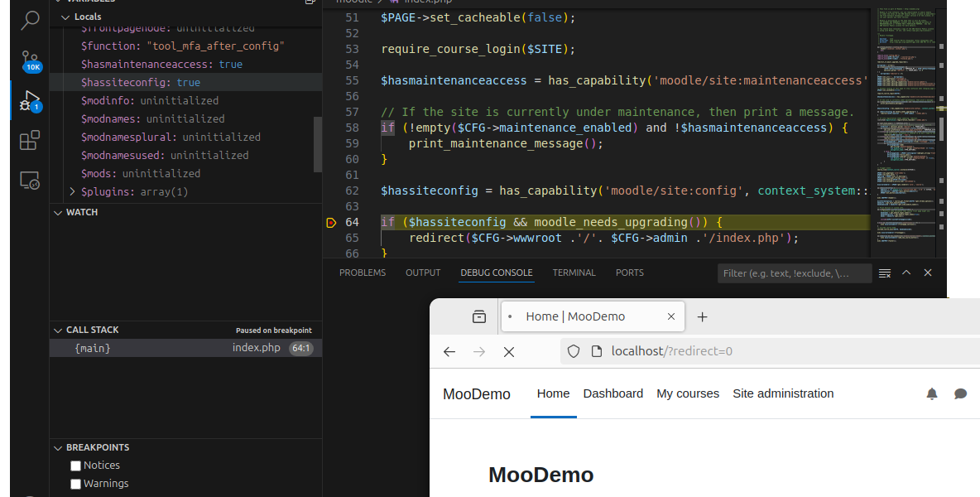
Task: Select the $function variable row
Action: point(185,46)
